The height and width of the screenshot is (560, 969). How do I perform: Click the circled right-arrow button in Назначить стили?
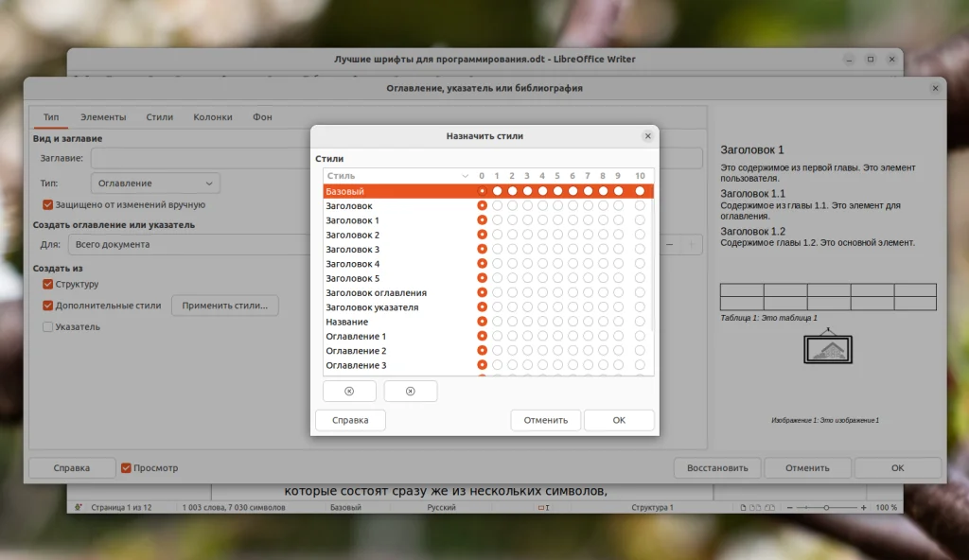(x=411, y=391)
